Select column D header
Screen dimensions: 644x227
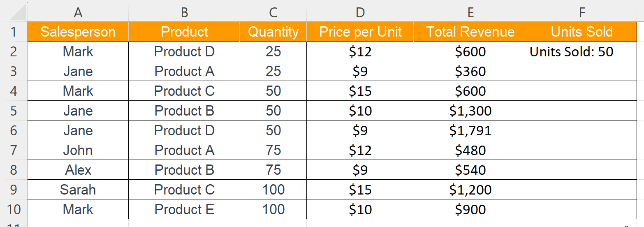(x=360, y=13)
